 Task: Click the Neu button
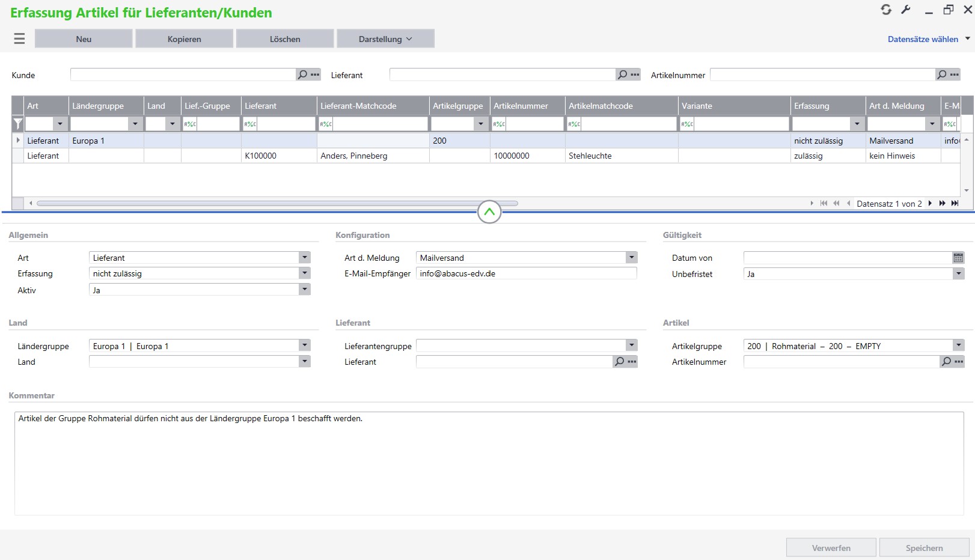coord(84,39)
